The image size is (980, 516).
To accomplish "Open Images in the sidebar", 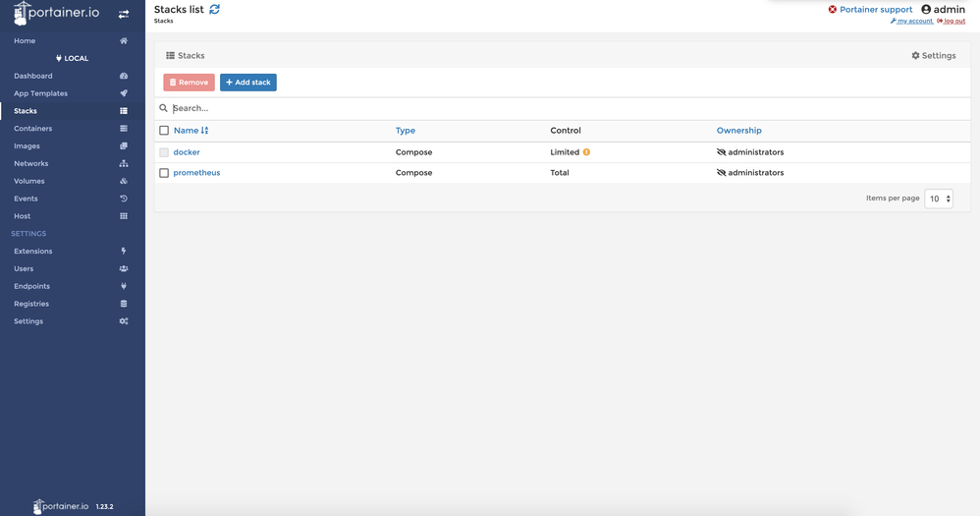I will [27, 145].
